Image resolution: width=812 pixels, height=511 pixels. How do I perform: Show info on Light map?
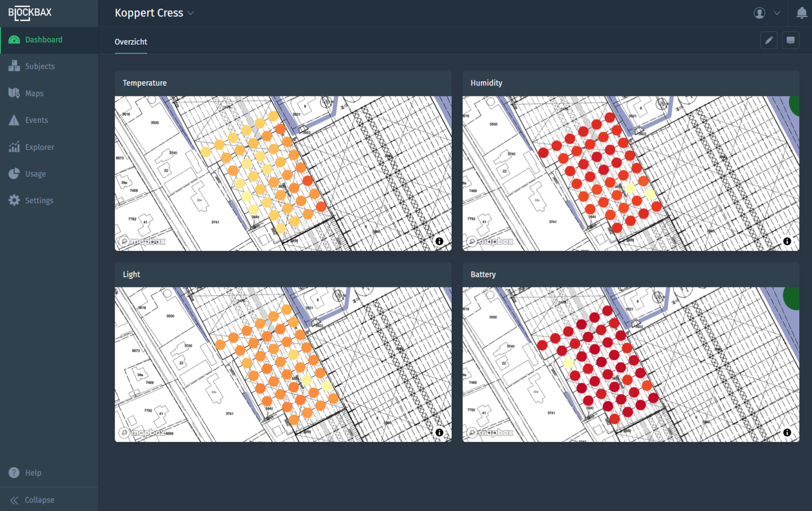pyautogui.click(x=439, y=433)
